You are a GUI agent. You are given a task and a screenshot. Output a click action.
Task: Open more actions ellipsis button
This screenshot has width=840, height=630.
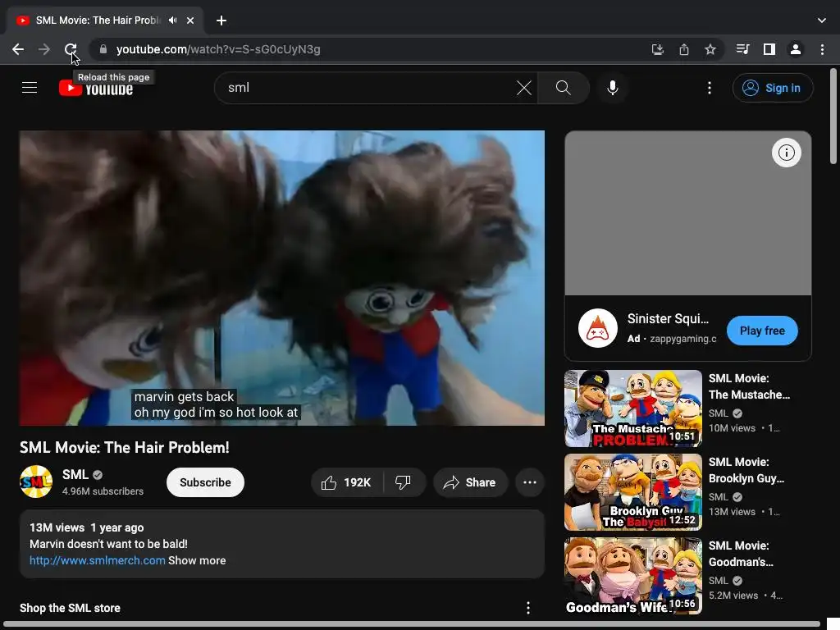529,482
